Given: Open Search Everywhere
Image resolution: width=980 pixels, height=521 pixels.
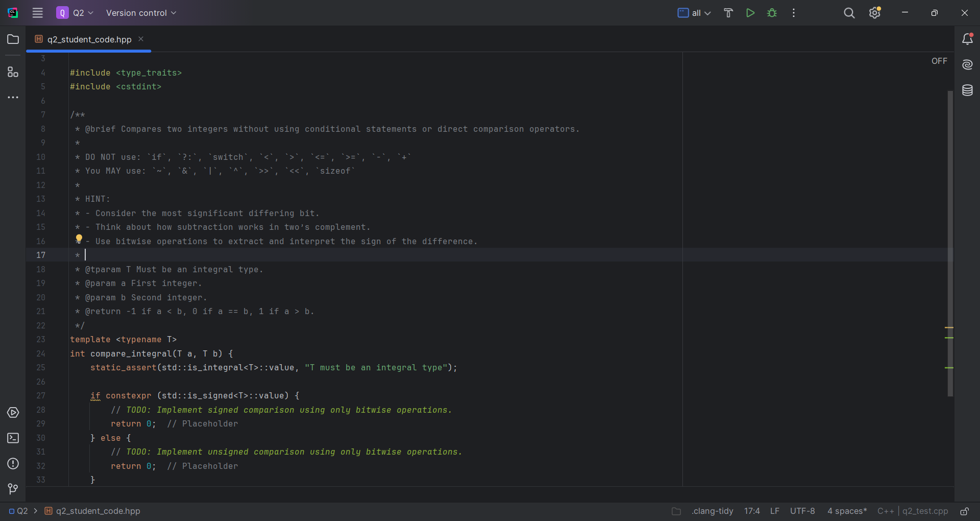Looking at the screenshot, I should [x=849, y=13].
